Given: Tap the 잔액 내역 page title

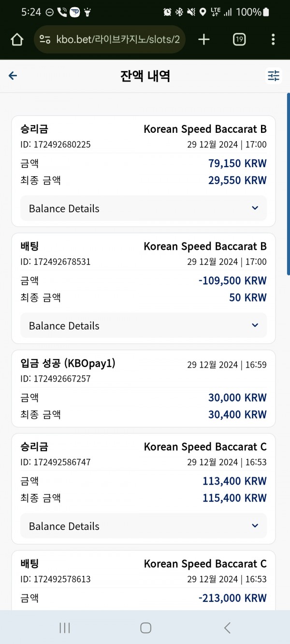Looking at the screenshot, I should [x=145, y=76].
